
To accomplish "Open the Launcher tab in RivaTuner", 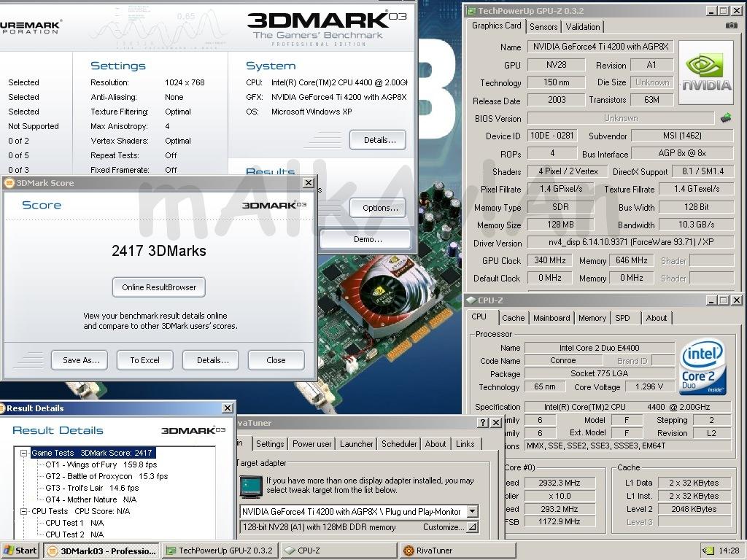I will (x=356, y=444).
